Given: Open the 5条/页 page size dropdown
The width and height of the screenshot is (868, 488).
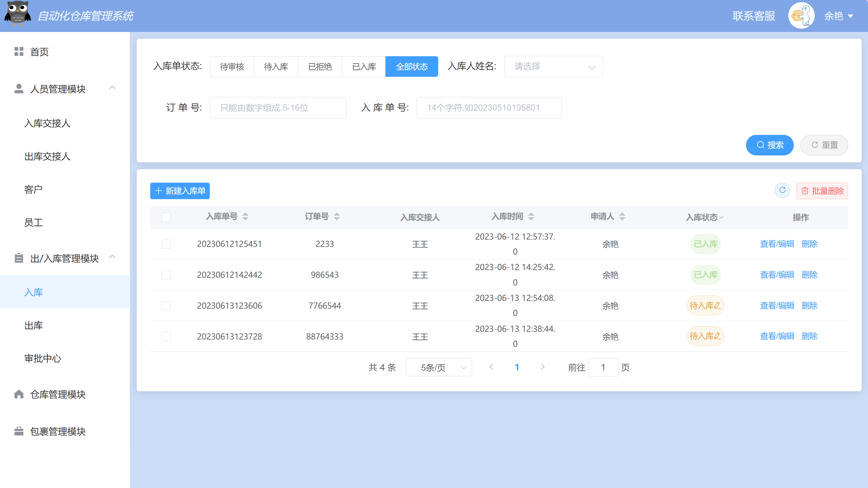Looking at the screenshot, I should (x=439, y=367).
